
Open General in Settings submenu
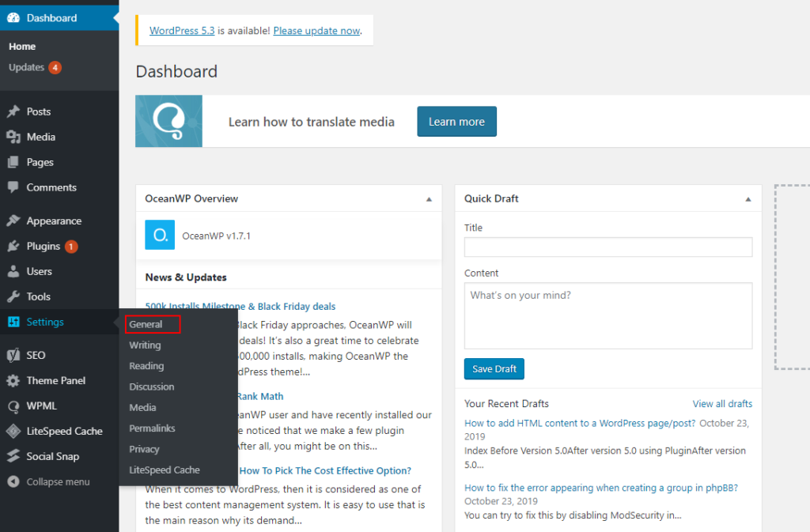coord(146,324)
